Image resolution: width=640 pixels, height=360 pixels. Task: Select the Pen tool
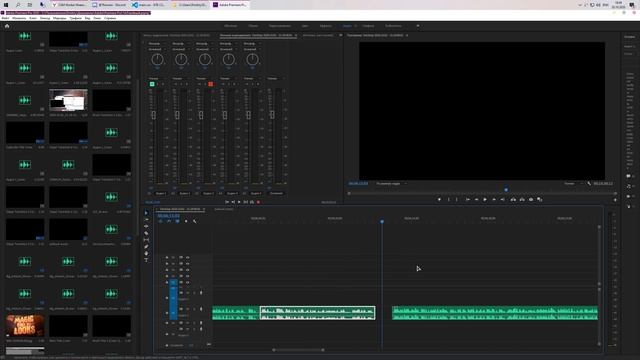[x=146, y=247]
